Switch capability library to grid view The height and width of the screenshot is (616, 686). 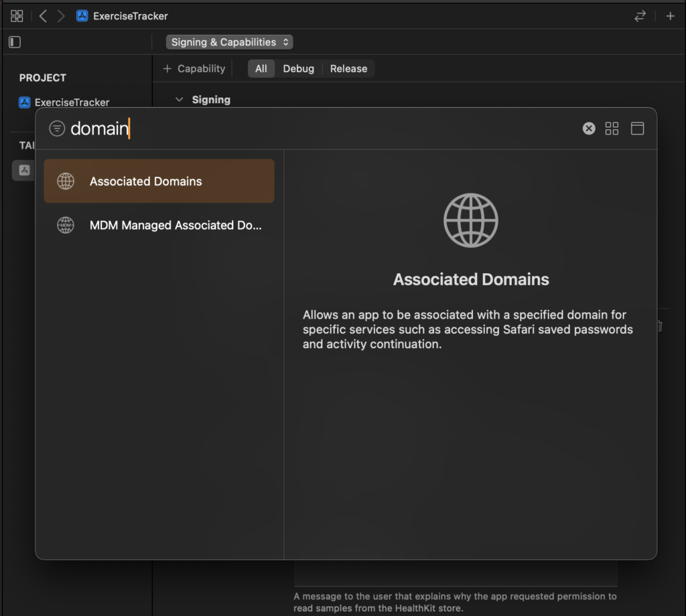612,129
